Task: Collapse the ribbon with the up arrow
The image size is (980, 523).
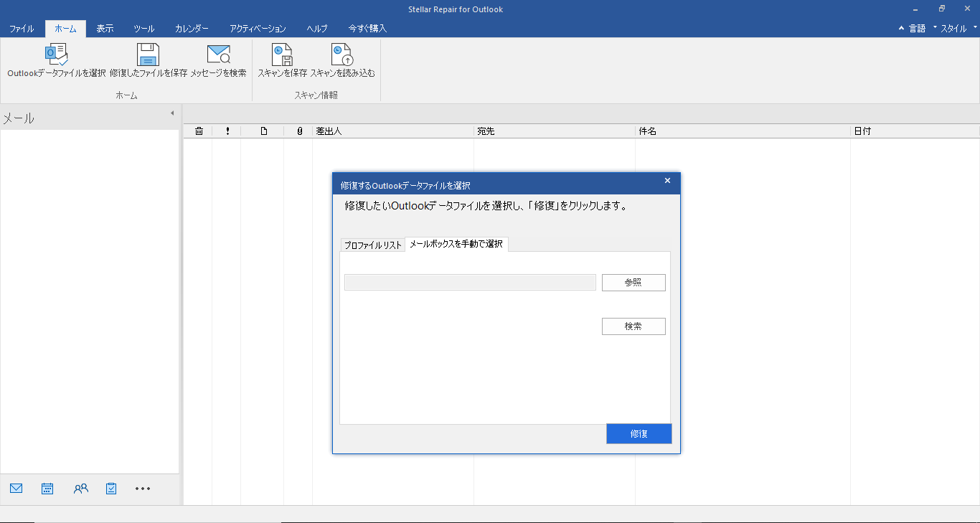Action: pos(902,29)
